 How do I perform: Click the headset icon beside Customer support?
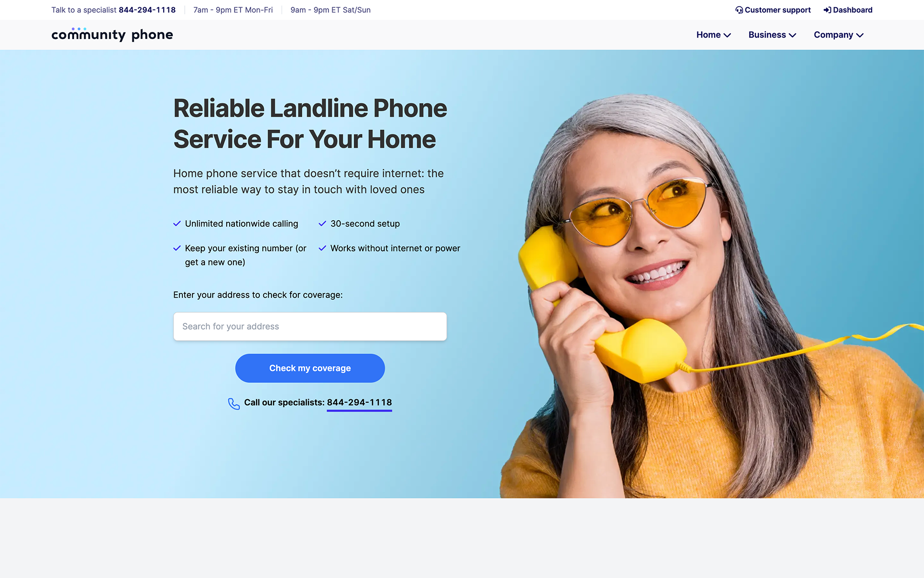point(739,10)
